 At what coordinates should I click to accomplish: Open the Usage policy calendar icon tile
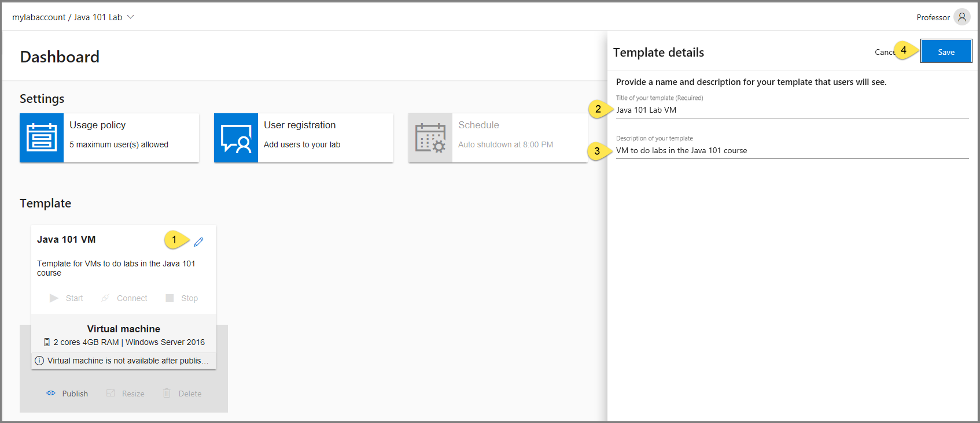tap(42, 138)
